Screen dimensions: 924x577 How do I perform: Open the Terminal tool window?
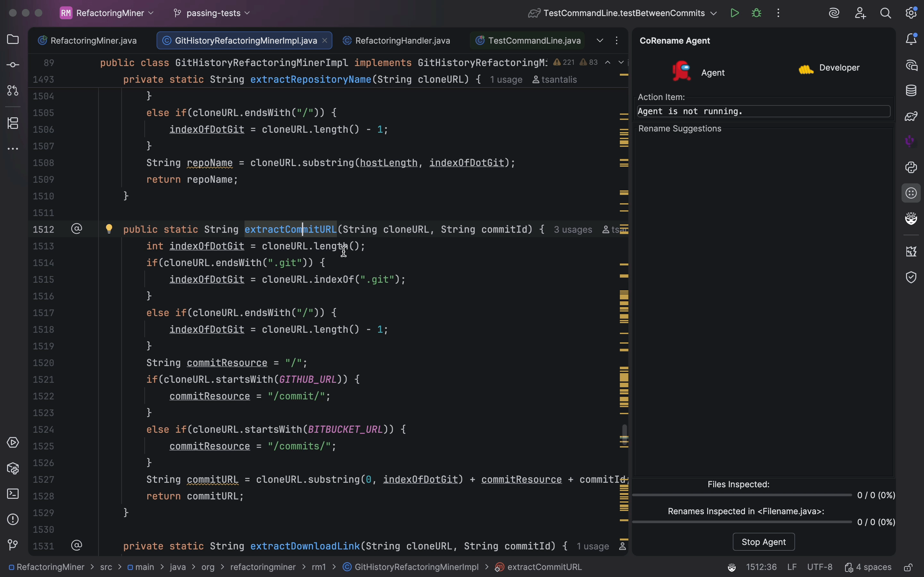click(13, 494)
